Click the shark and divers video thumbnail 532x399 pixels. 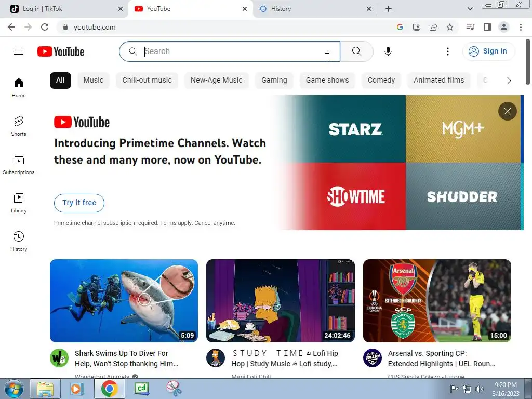(x=124, y=301)
